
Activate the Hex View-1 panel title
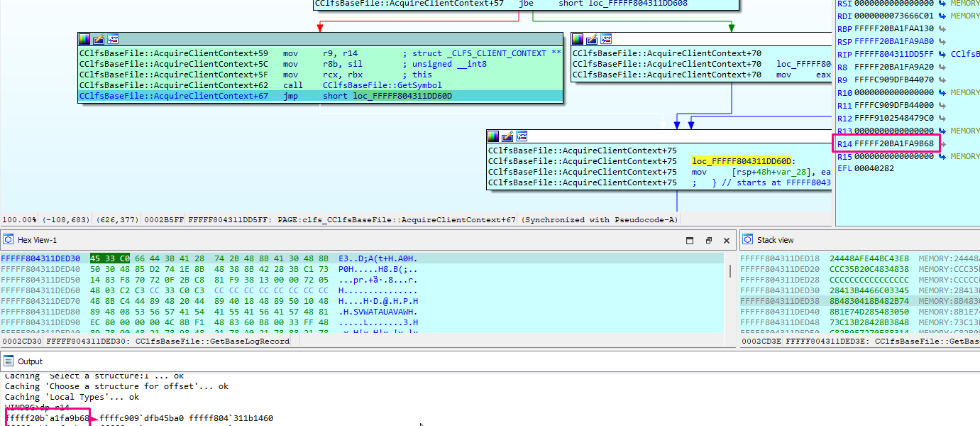point(38,240)
